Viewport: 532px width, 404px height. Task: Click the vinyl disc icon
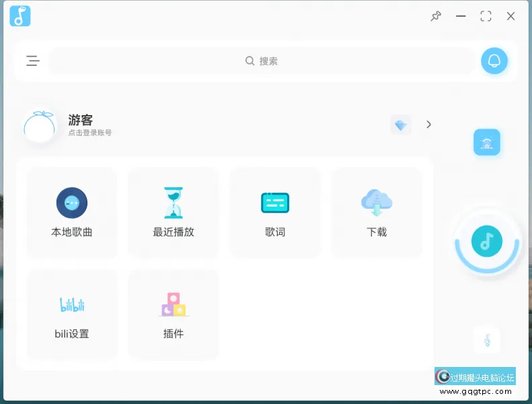pyautogui.click(x=72, y=203)
